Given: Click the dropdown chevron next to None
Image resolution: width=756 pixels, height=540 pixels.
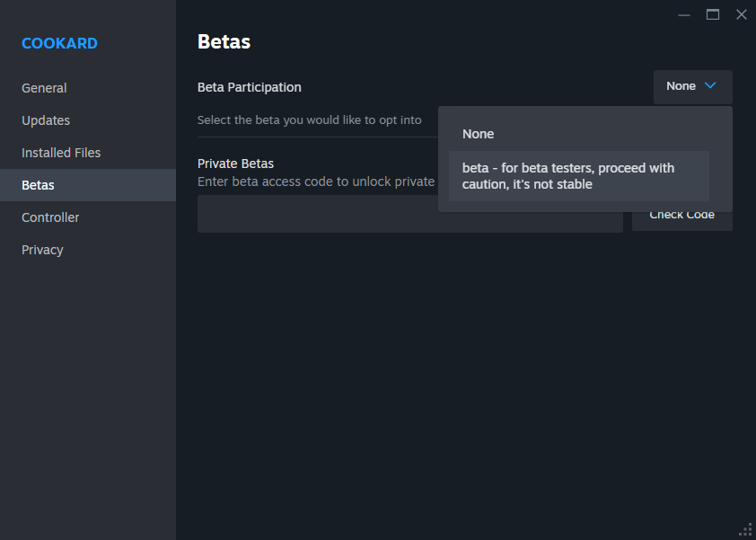Looking at the screenshot, I should click(x=709, y=86).
